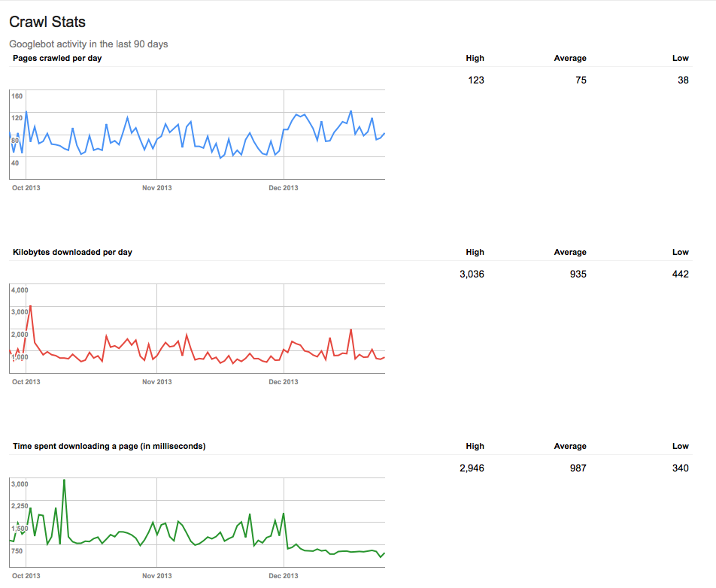Click the High value 123 for pages crawled
716x588 pixels.
click(x=475, y=80)
